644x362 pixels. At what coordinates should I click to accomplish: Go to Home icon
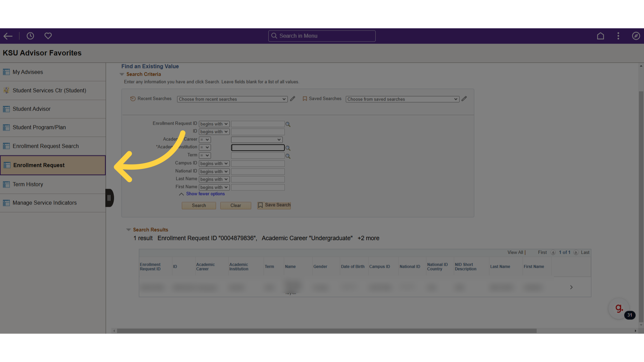pyautogui.click(x=600, y=36)
